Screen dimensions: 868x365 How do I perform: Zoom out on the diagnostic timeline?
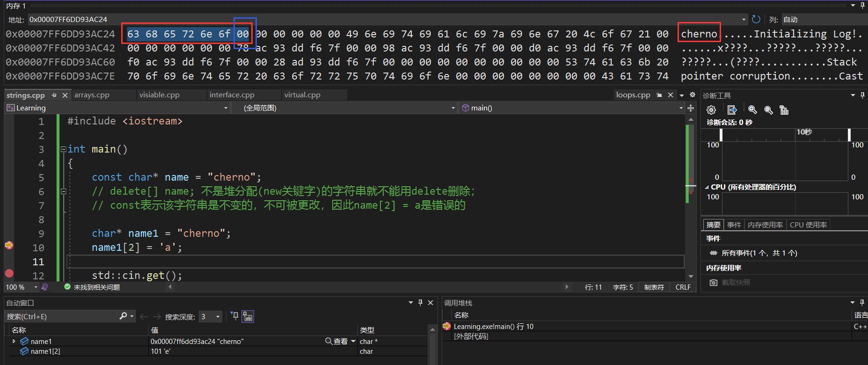click(768, 110)
